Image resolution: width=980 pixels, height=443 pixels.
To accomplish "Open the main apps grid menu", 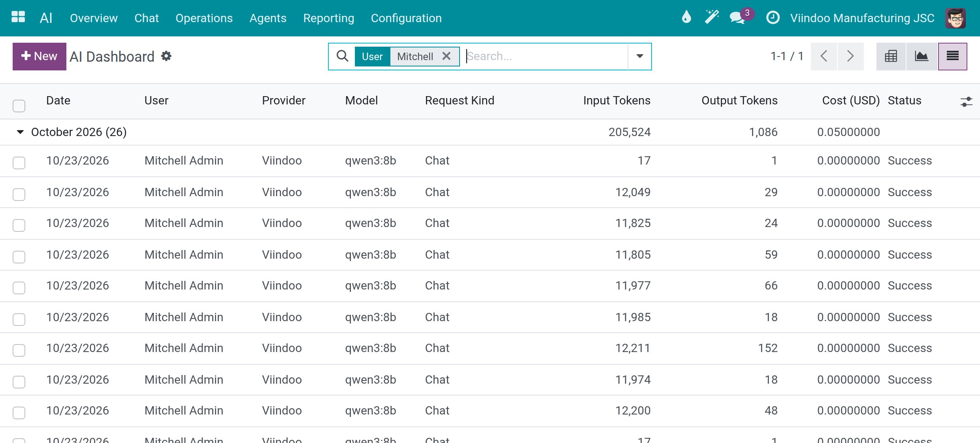I will click(18, 17).
